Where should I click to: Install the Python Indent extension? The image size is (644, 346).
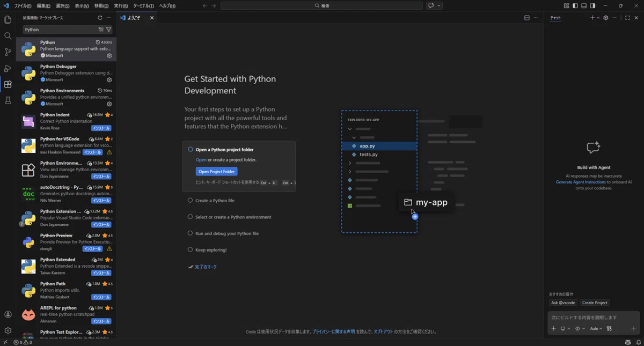point(101,128)
